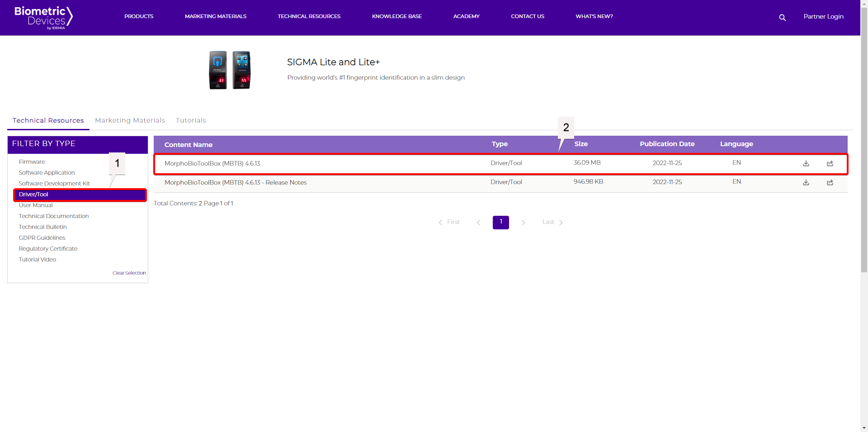Open the ACADEMY menu
868x432 pixels.
tap(467, 16)
